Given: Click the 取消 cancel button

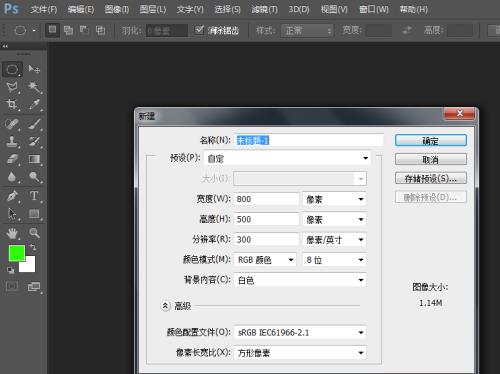Looking at the screenshot, I should click(x=431, y=160).
